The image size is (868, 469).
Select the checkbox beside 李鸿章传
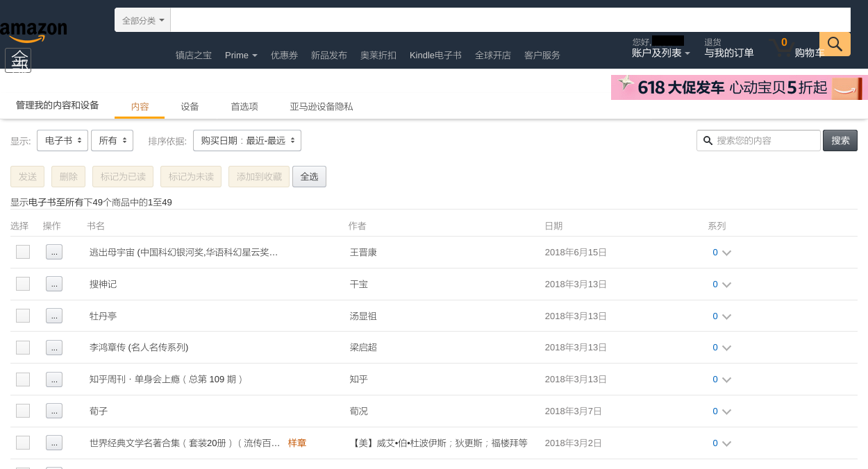pyautogui.click(x=23, y=348)
